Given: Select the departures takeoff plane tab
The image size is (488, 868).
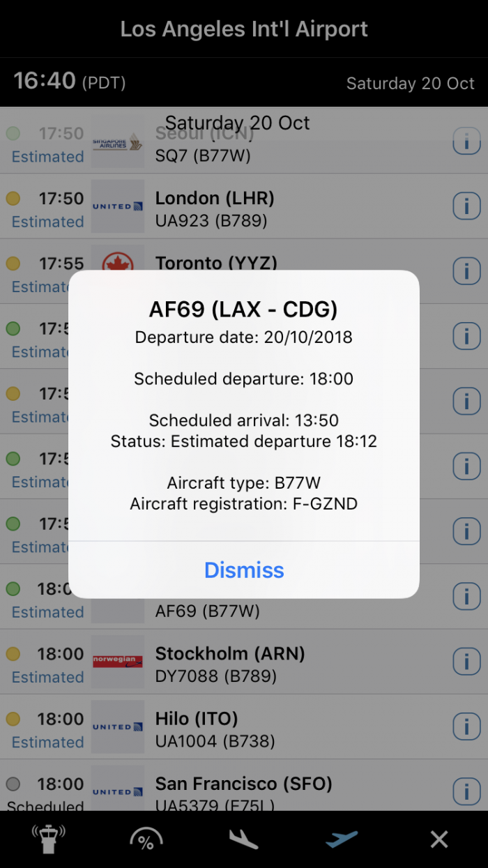Looking at the screenshot, I should (x=342, y=839).
